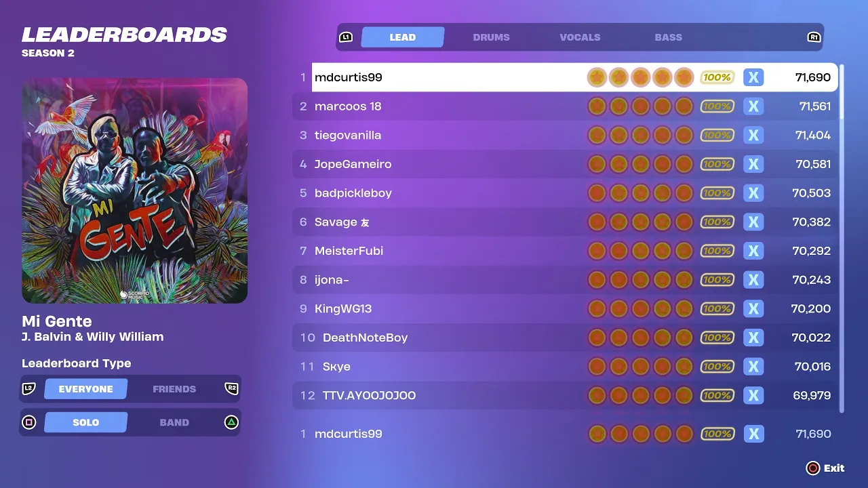This screenshot has width=868, height=488.
Task: Click the L1 bumper icon beside Lead tab
Action: 346,37
